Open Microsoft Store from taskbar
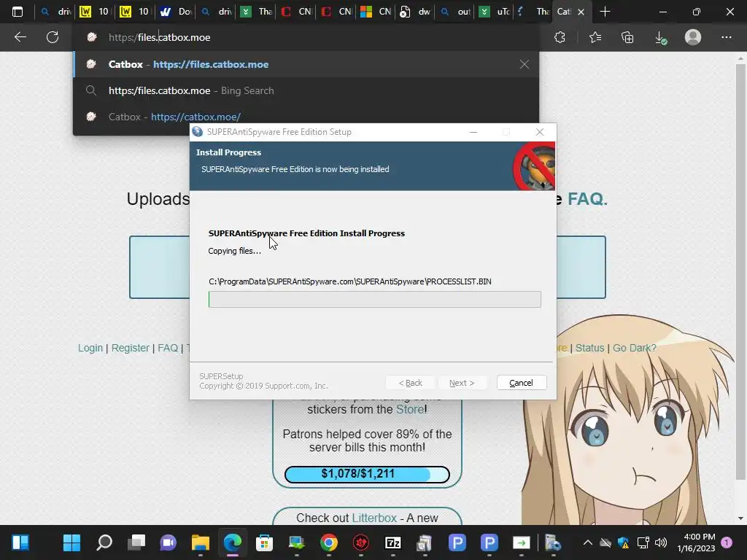 point(264,542)
